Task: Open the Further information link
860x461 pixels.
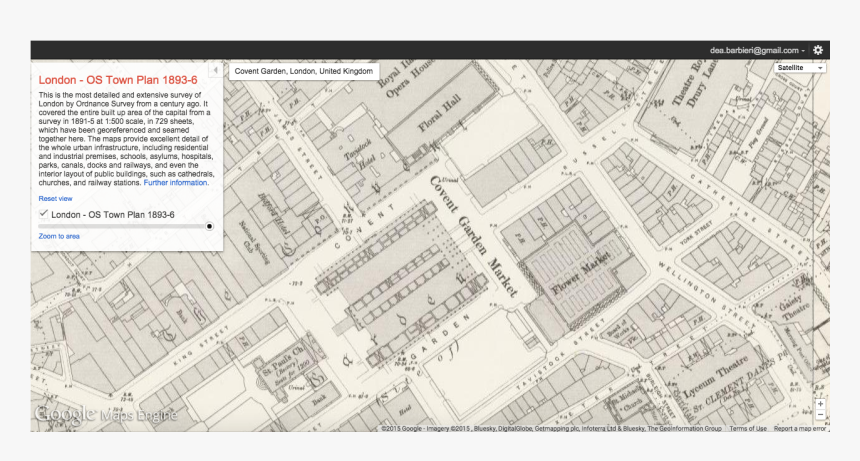Action: [176, 183]
